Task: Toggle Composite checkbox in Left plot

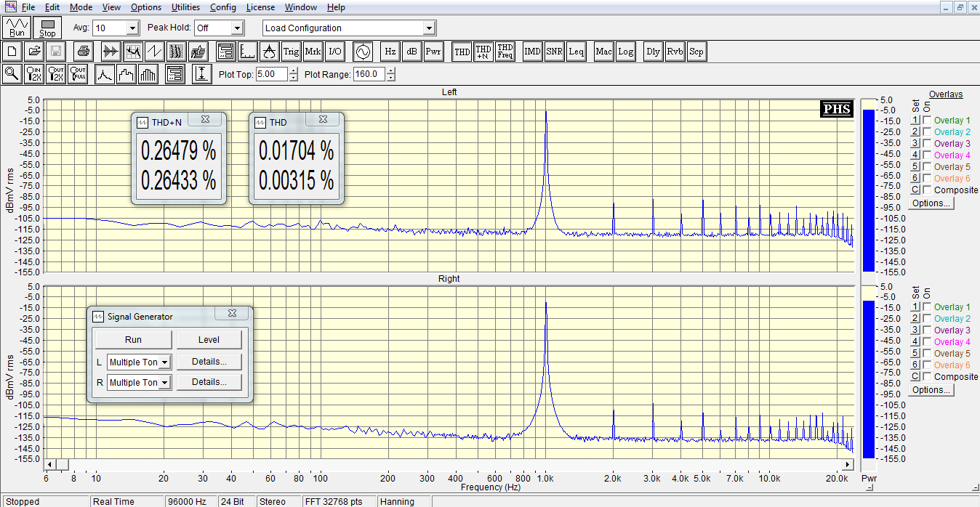Action: [927, 190]
